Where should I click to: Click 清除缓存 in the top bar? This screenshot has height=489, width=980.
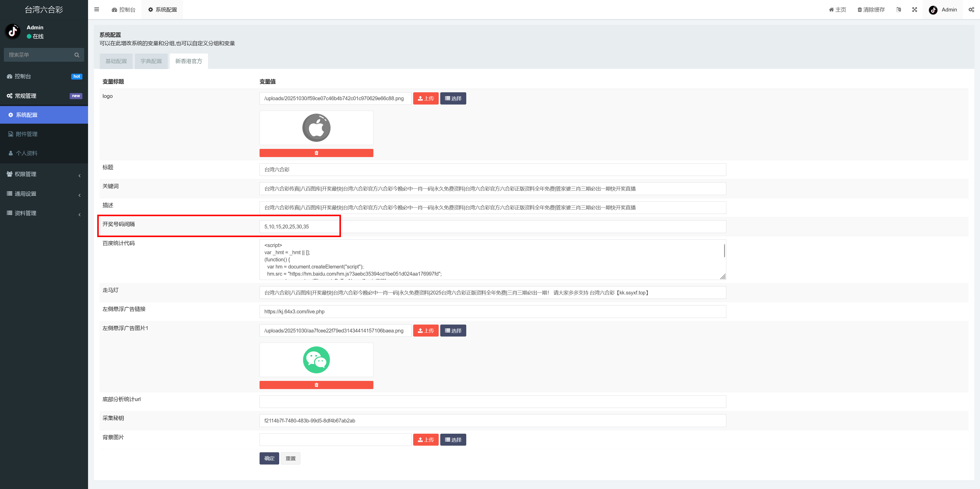point(871,9)
